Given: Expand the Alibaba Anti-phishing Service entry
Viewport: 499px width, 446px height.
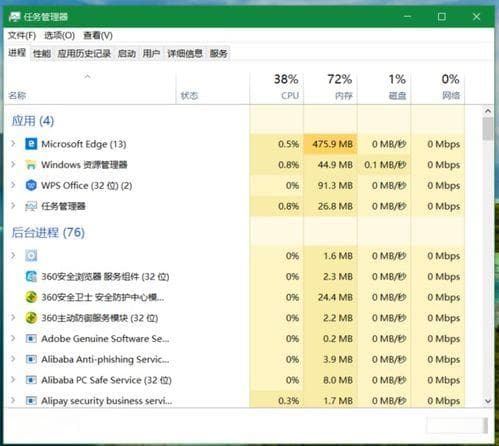Looking at the screenshot, I should (13, 359).
